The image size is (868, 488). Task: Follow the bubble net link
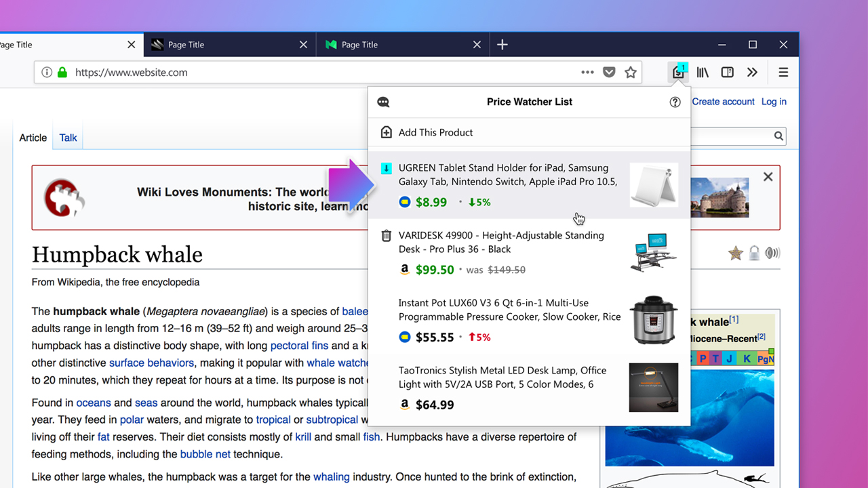point(205,454)
